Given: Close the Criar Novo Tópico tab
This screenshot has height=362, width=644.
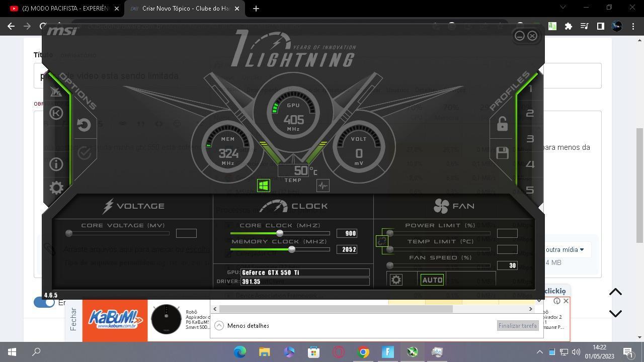Looking at the screenshot, I should [237, 9].
